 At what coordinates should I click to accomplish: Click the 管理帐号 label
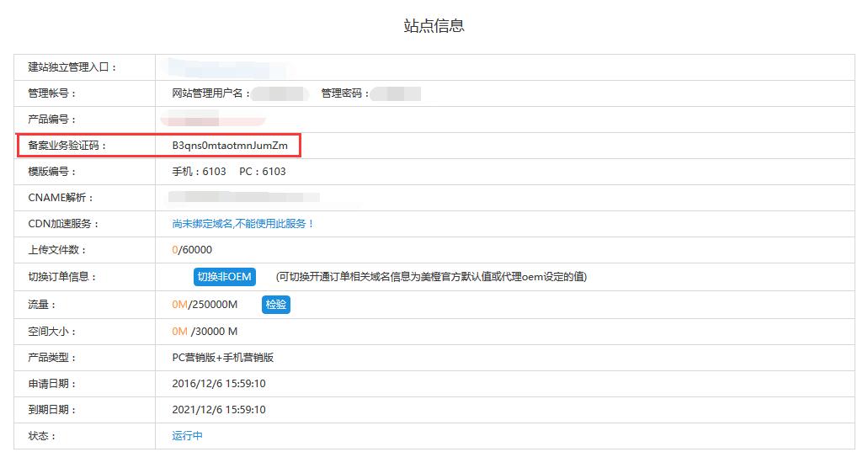(52, 93)
